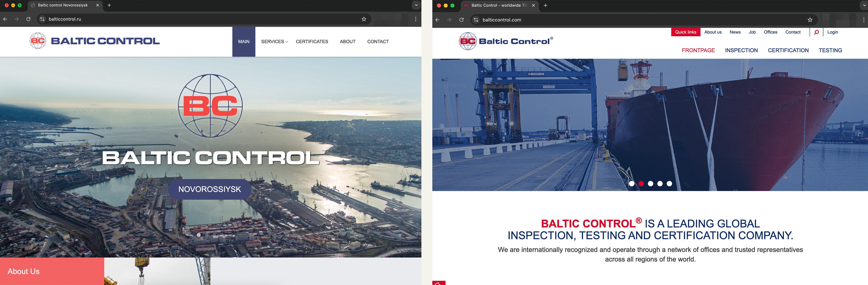Open site info icon beside balticcontrol.ru address
The width and height of the screenshot is (868, 285).
[x=42, y=19]
